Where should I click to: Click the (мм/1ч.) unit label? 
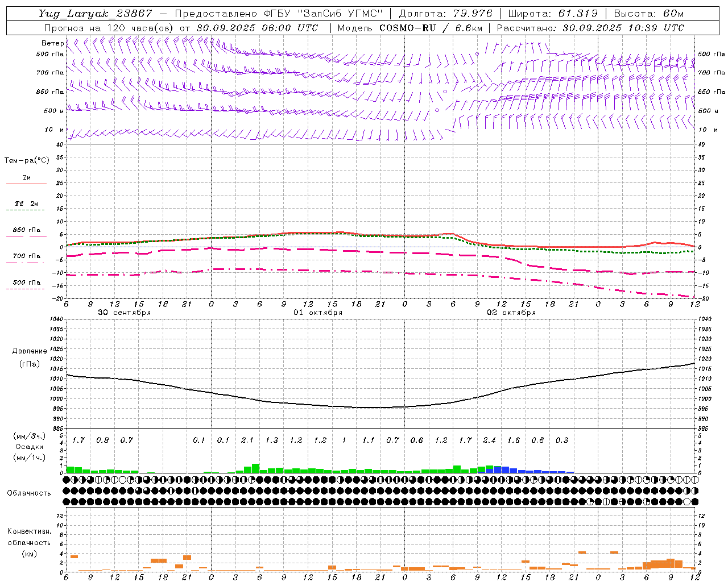29,457
